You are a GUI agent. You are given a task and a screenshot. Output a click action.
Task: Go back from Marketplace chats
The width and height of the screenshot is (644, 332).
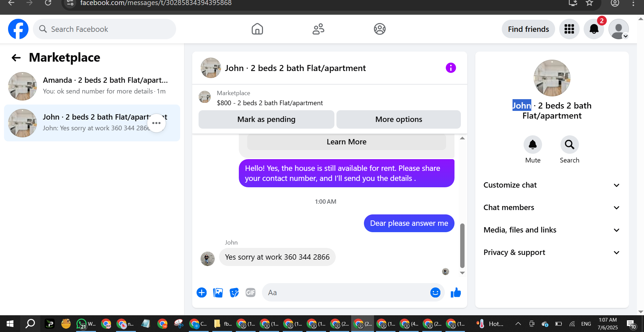click(16, 58)
